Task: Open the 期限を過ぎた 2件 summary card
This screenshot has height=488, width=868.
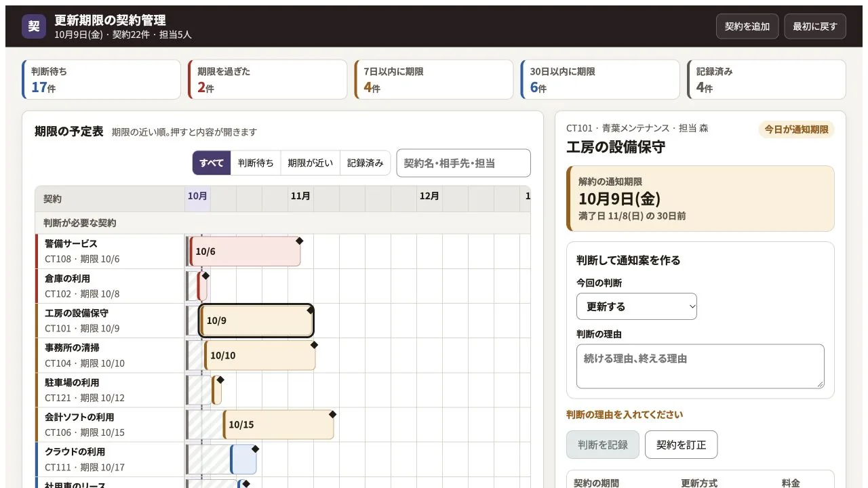Action: 268,79
